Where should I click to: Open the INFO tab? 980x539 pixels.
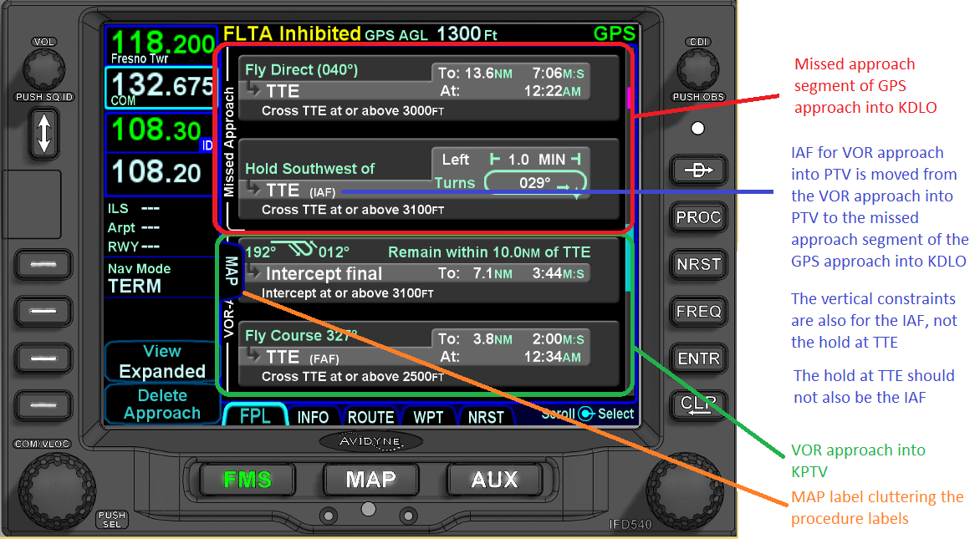click(x=313, y=417)
